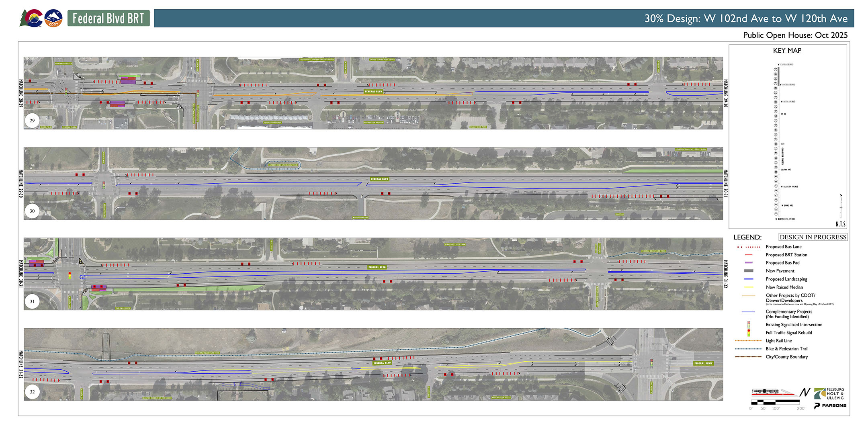
Task: Select the Federal Blvd BRT title banner
Action: 108,18
